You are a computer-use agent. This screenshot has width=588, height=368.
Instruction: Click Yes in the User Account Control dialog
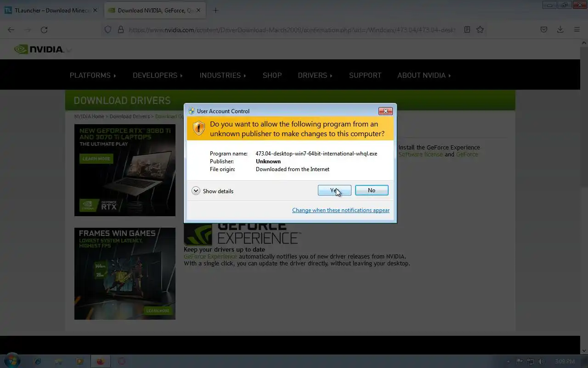[x=334, y=190]
